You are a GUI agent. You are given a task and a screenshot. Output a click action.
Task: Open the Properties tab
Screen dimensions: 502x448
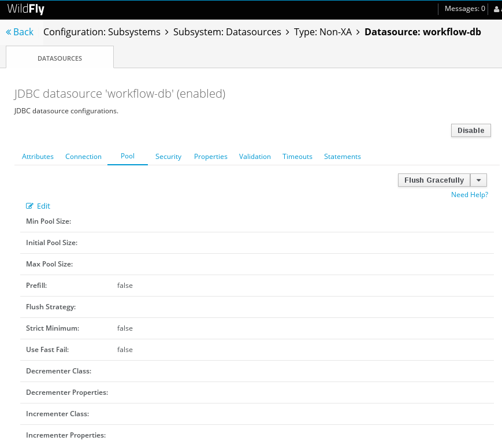210,156
